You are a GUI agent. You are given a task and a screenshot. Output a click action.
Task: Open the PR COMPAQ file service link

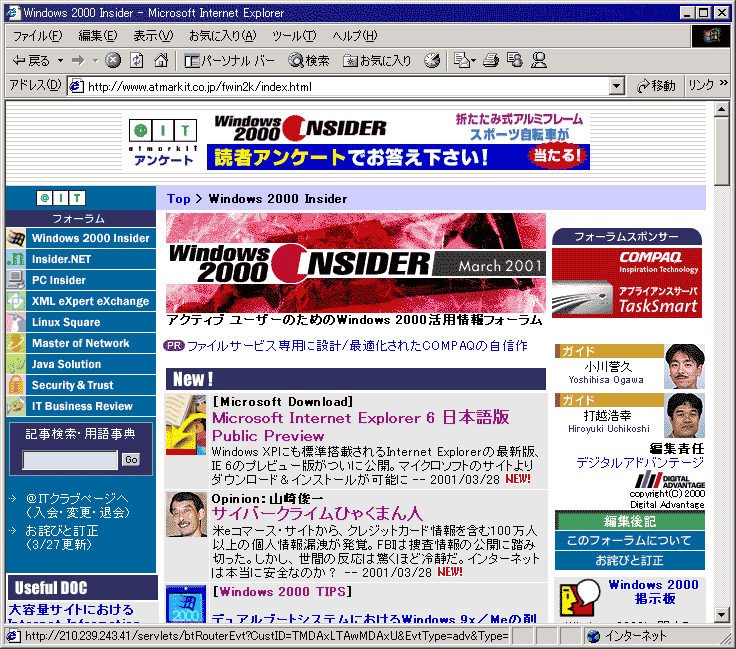(357, 346)
